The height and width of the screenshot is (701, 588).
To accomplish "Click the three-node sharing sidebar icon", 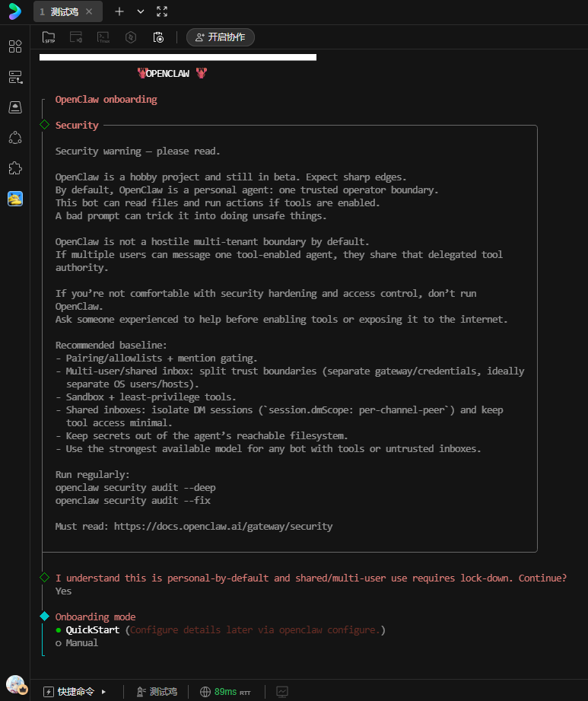I will (15, 138).
